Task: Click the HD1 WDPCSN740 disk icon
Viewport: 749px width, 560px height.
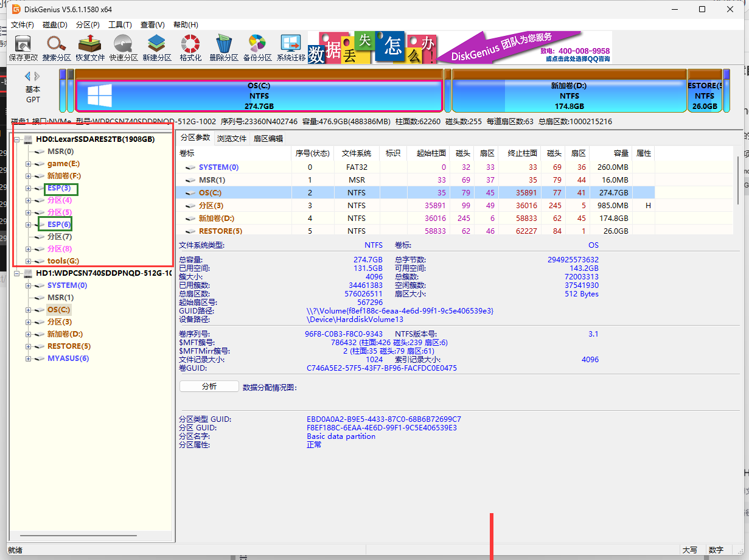Action: pos(28,273)
